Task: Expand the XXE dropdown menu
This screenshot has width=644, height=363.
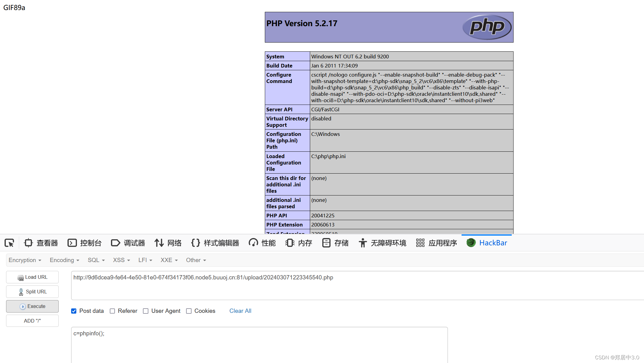Action: pos(169,260)
